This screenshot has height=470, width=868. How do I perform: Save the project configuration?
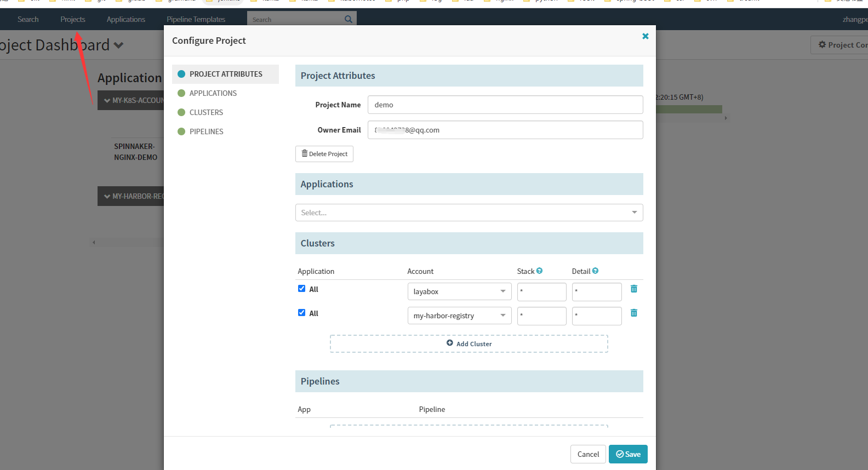(628, 454)
